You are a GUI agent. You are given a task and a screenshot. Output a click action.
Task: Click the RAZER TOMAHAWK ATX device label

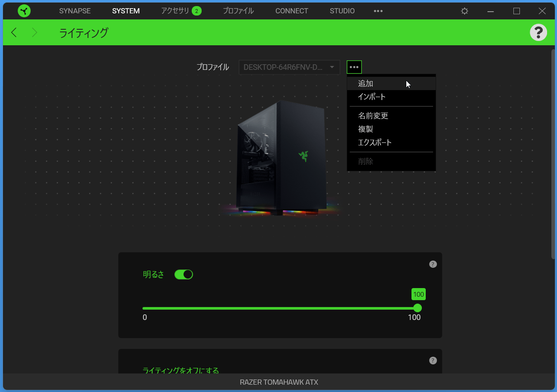point(279,383)
